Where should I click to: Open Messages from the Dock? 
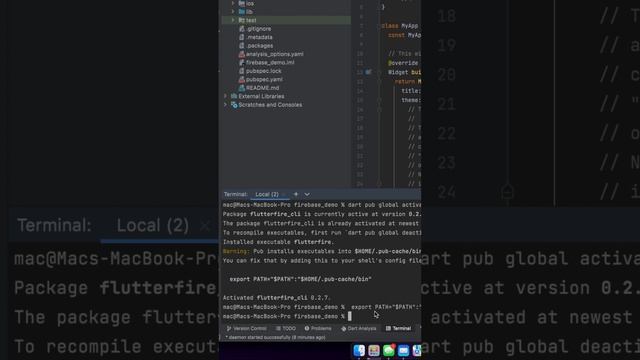tap(389, 350)
